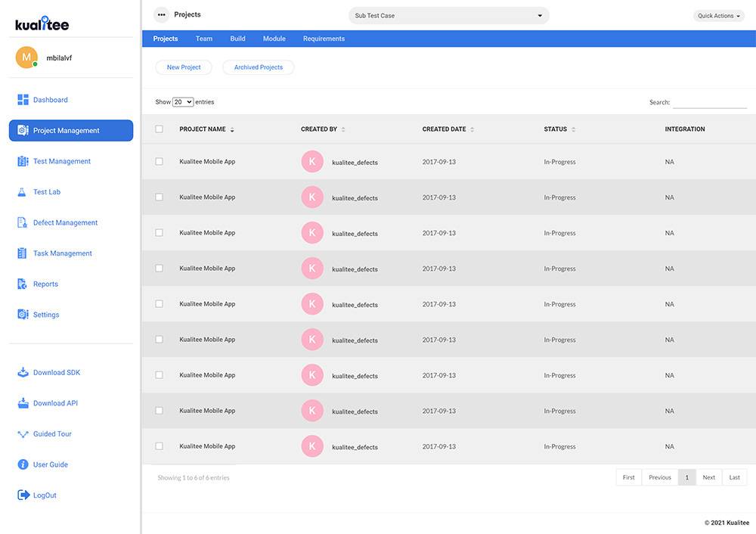Screen dimensions: 756x534
Task: Sort by Created By column arrows
Action: click(343, 129)
